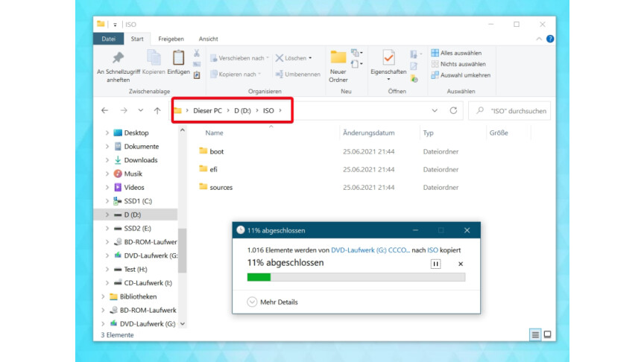Switch to details view layout icon
Viewport: 644px width, 362px height.
click(x=535, y=335)
